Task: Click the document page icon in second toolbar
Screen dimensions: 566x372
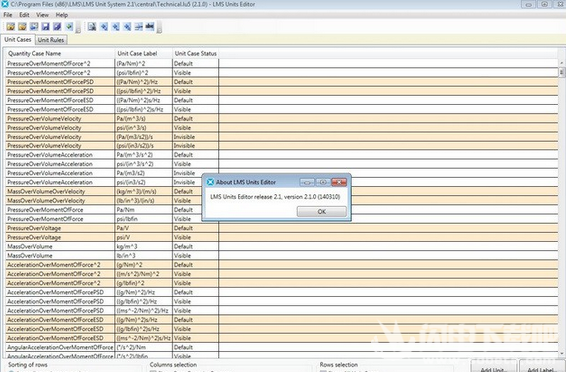Action: coord(92,26)
